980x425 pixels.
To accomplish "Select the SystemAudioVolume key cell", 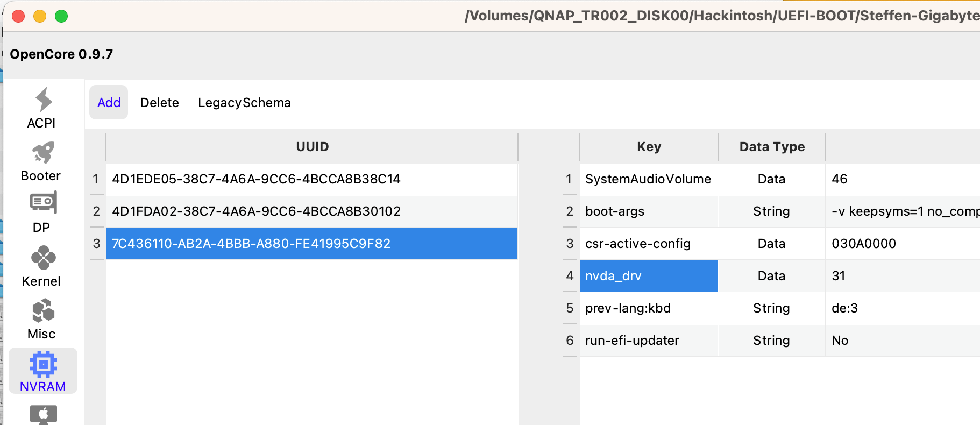I will pyautogui.click(x=648, y=179).
